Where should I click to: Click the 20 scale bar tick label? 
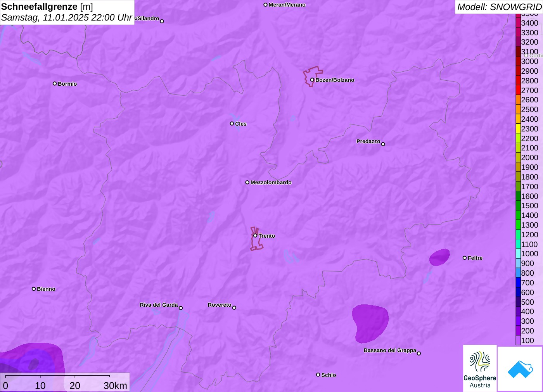point(75,385)
